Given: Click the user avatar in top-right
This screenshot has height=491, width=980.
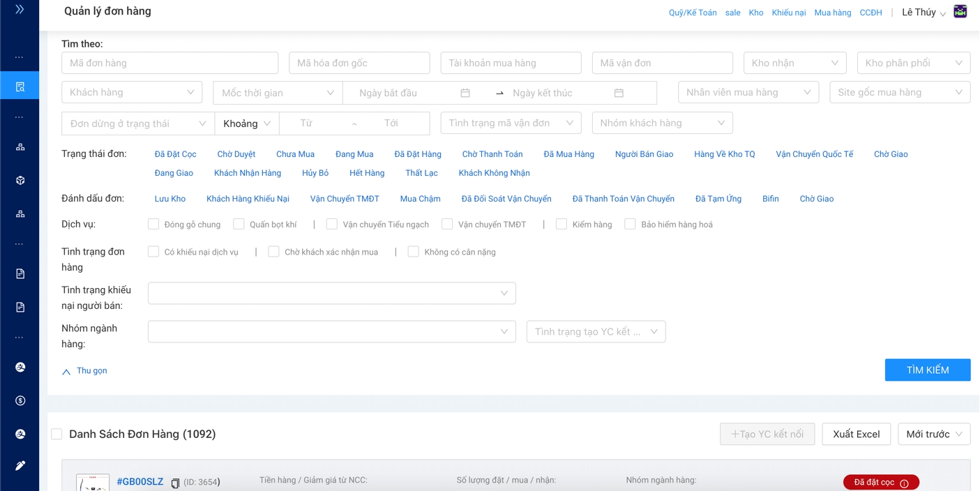Looking at the screenshot, I should [960, 12].
